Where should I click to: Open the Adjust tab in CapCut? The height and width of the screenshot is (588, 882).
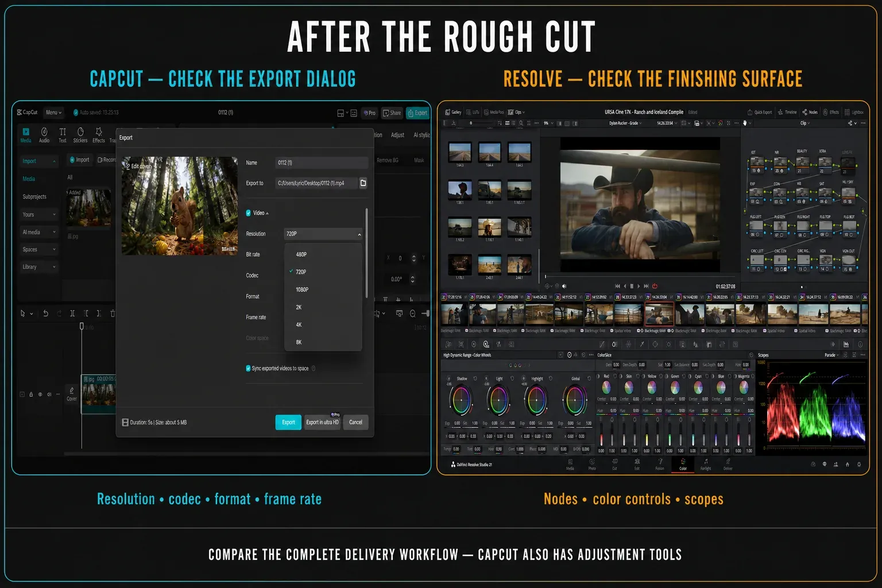click(x=397, y=135)
